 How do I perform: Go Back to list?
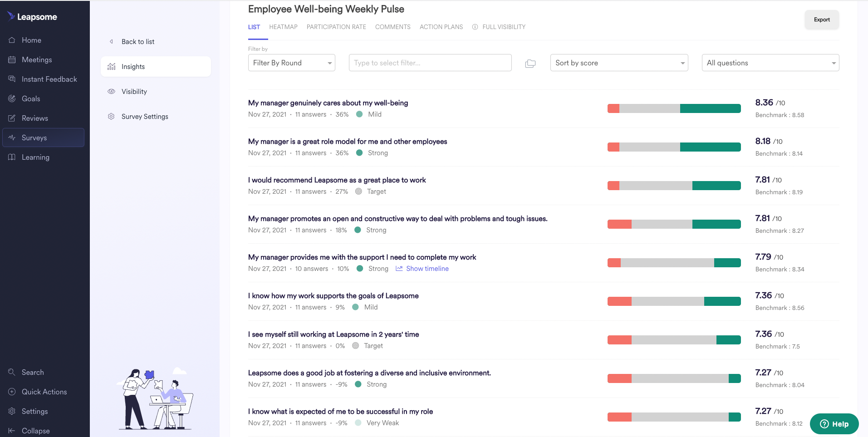(138, 42)
